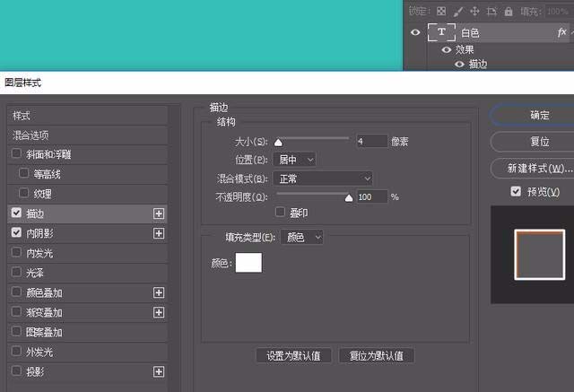Add another 投影 effect with plus icon

tap(159, 372)
